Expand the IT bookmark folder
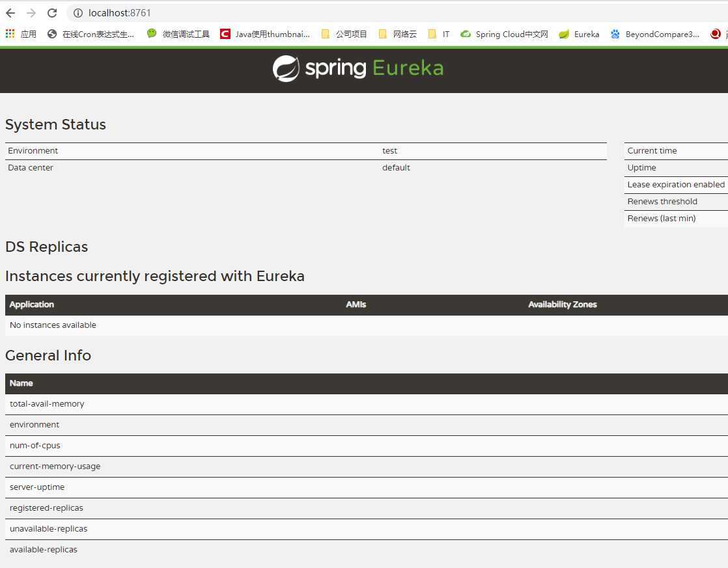 pos(439,34)
